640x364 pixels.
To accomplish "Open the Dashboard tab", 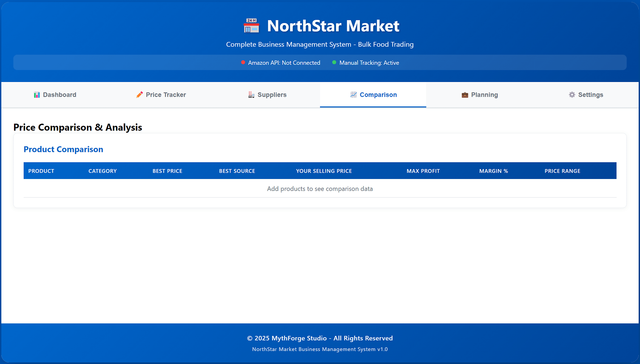I will (x=59, y=95).
